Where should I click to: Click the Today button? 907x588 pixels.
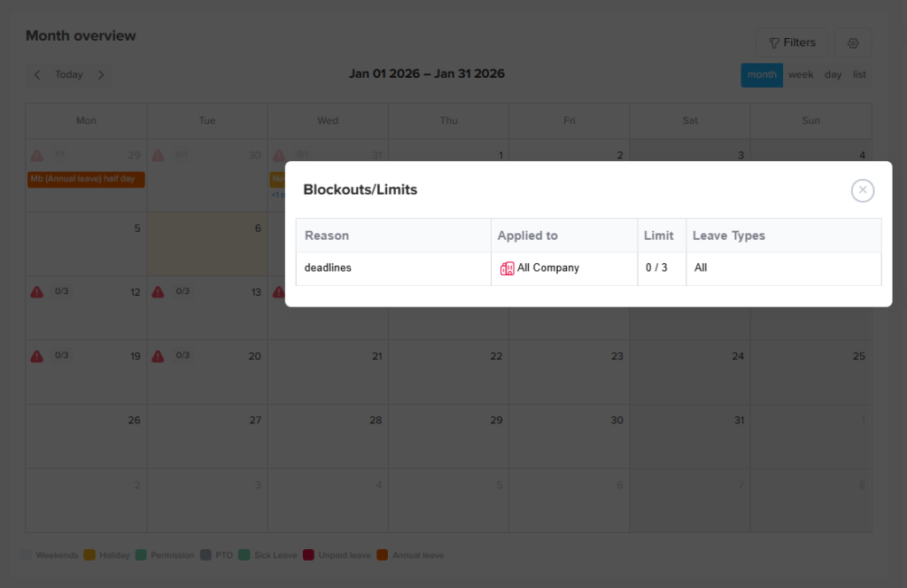69,75
